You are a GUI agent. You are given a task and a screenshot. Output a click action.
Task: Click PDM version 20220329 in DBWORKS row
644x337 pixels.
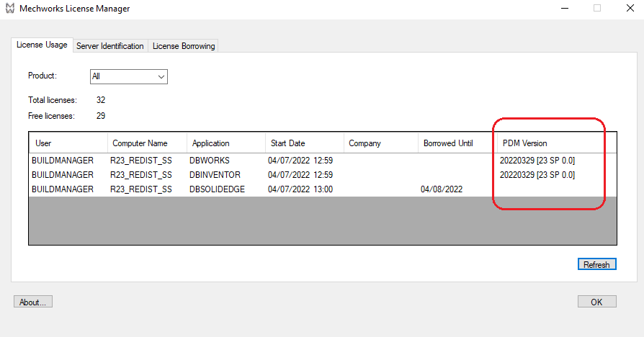537,161
